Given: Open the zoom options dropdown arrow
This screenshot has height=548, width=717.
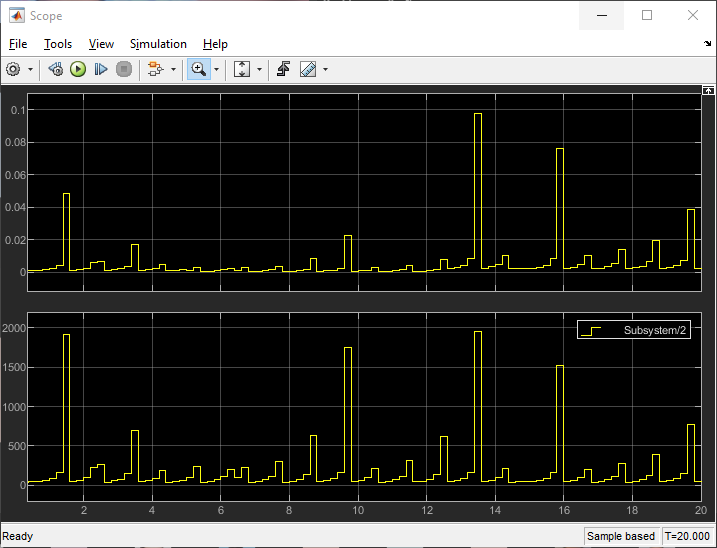Looking at the screenshot, I should click(x=217, y=70).
